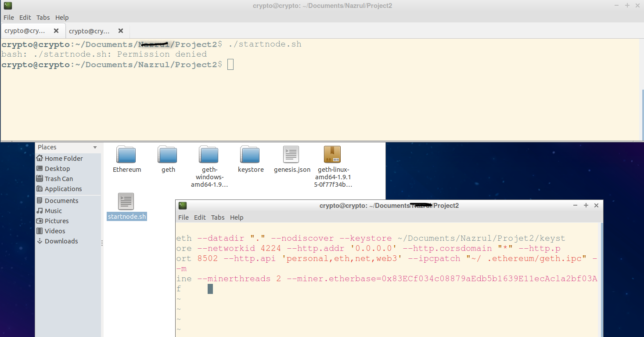
Task: Close the active terminal tab with its X
Action: pyautogui.click(x=56, y=31)
